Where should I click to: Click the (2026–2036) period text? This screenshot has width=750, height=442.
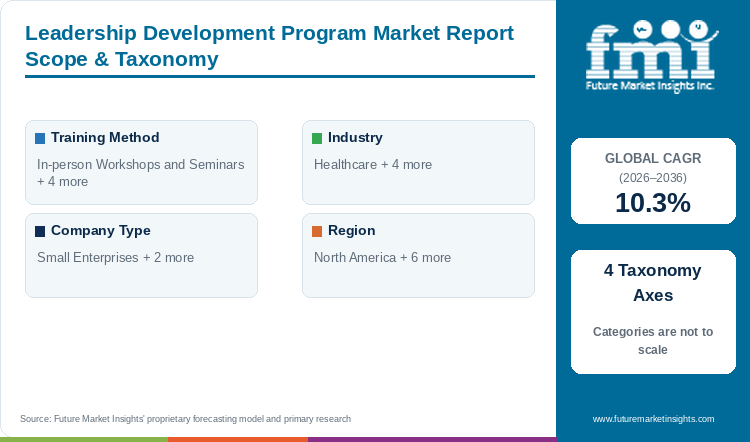653,178
